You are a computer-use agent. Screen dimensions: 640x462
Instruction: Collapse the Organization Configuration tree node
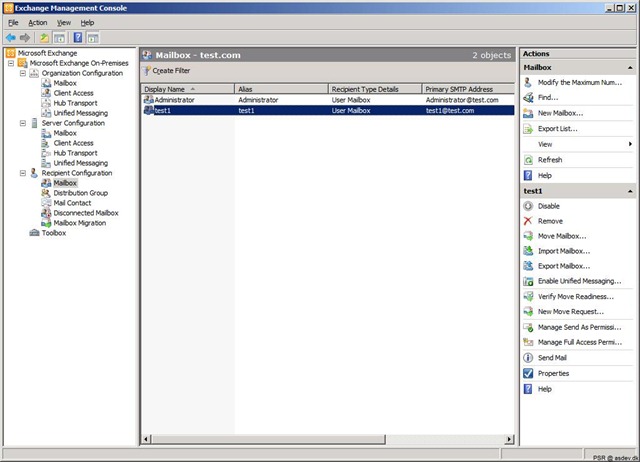(23, 73)
